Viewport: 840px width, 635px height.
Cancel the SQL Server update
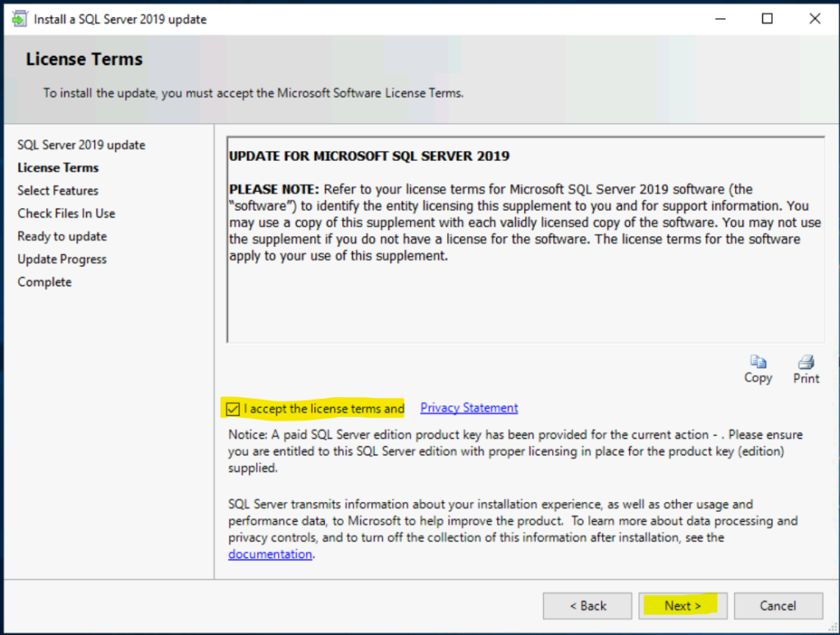(778, 605)
